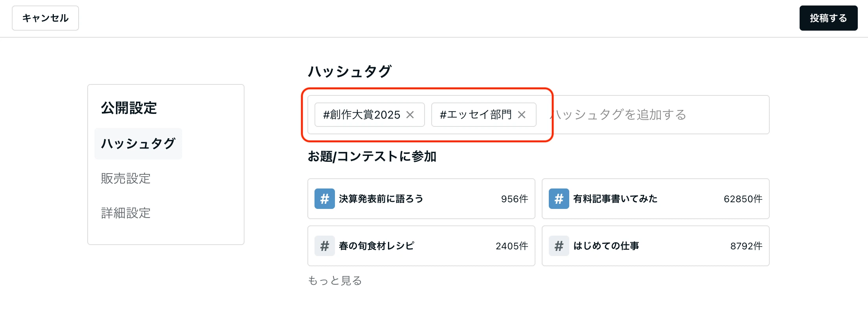
Task: Open the ハッシュタグ settings section
Action: tap(138, 144)
